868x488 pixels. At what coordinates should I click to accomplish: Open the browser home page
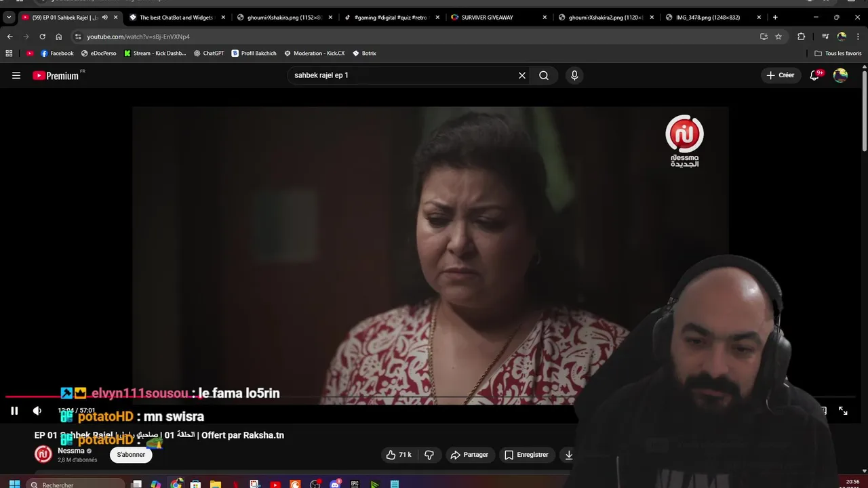pyautogui.click(x=58, y=37)
